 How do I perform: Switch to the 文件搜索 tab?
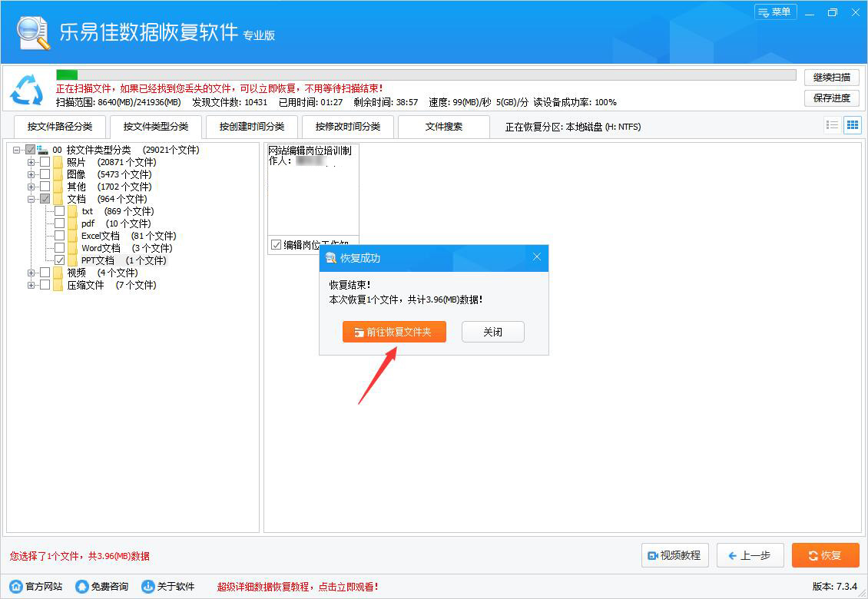coord(444,126)
